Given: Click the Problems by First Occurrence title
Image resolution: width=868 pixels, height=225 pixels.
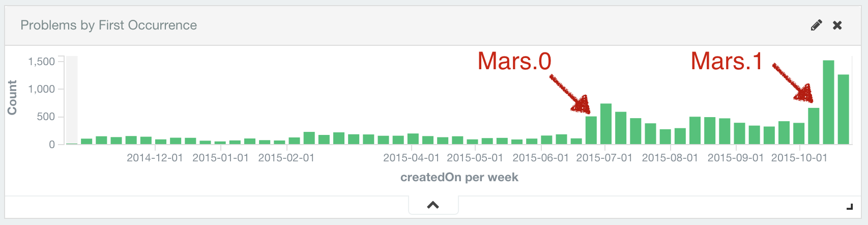Looking at the screenshot, I should (108, 25).
